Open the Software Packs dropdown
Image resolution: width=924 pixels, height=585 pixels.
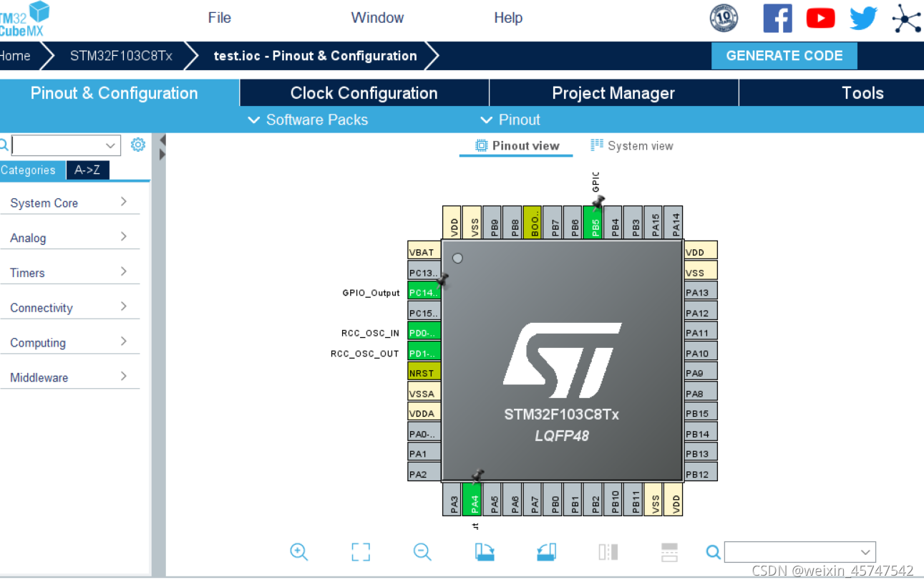(308, 120)
